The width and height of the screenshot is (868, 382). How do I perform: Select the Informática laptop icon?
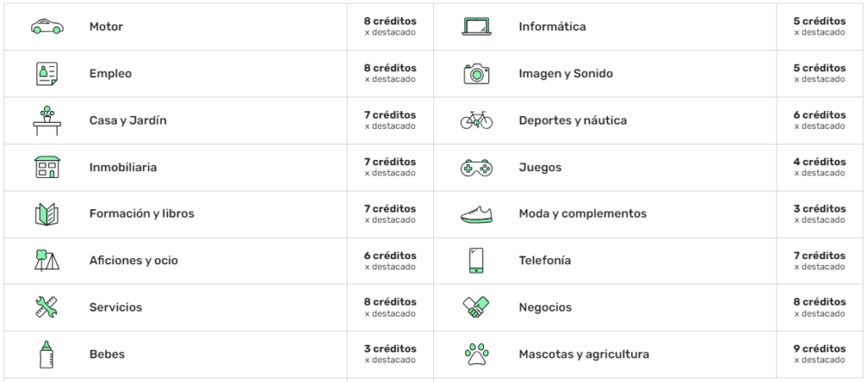pyautogui.click(x=476, y=26)
